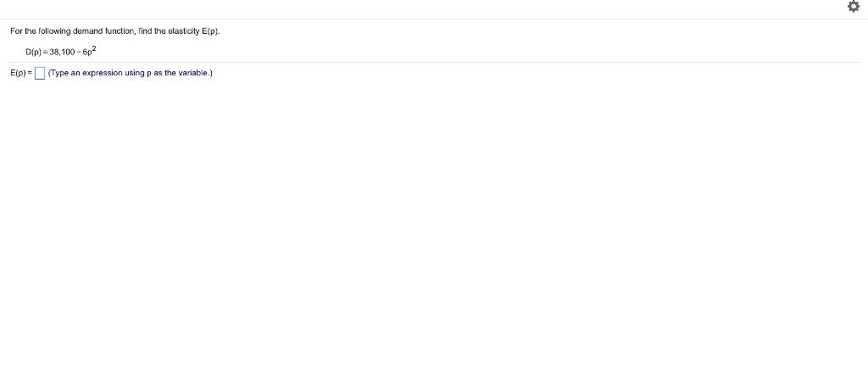Click the divider line beneath the demand function
Screen dimensions: 868x366
click(434, 63)
